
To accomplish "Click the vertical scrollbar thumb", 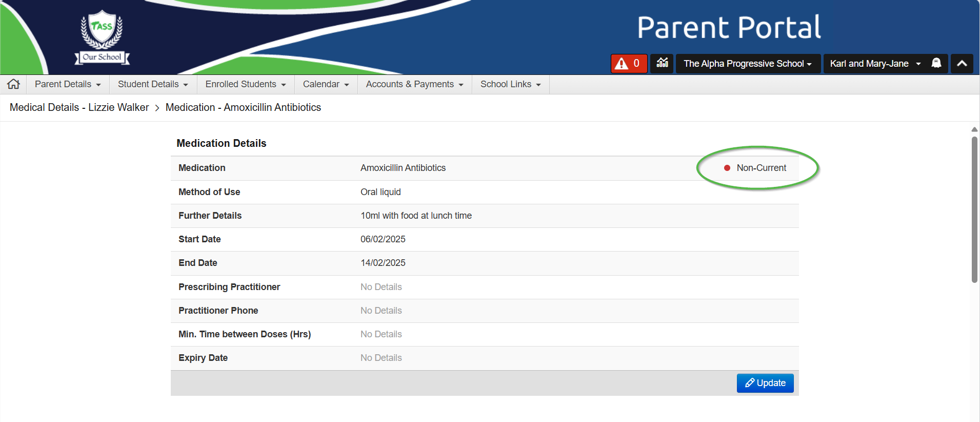I will tap(974, 209).
